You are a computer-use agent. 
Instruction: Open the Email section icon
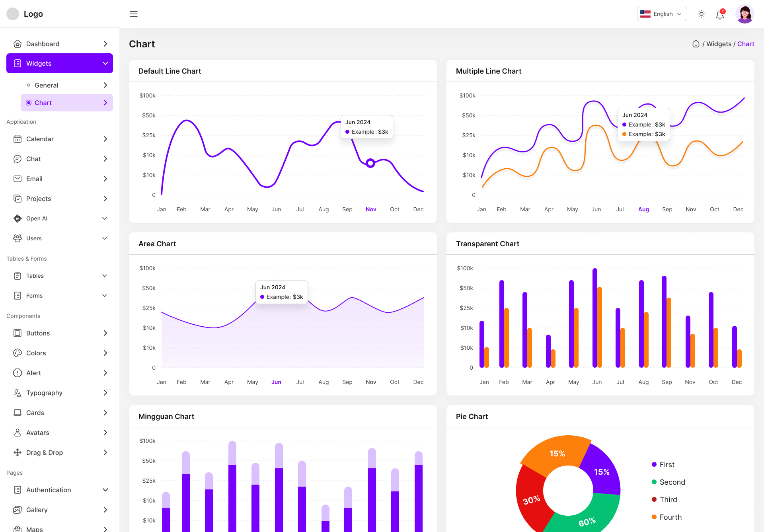point(18,179)
